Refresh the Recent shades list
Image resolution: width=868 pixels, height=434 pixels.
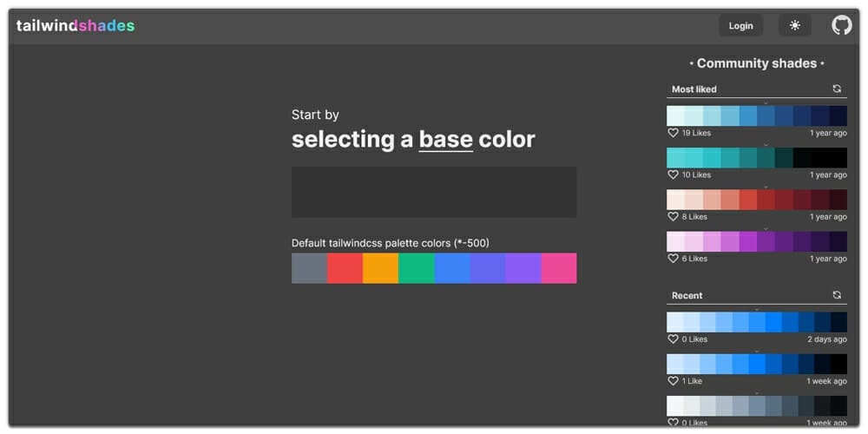pyautogui.click(x=837, y=295)
